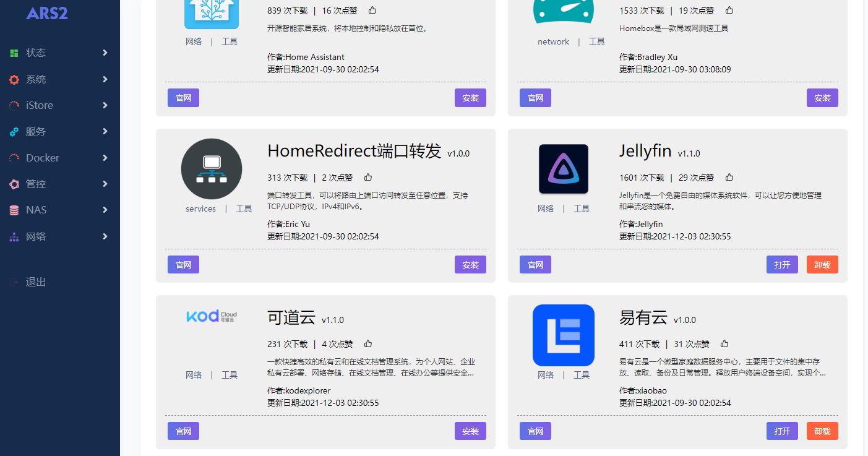The height and width of the screenshot is (456, 868).
Task: Open 官网 for Home Assistant
Action: coord(183,98)
